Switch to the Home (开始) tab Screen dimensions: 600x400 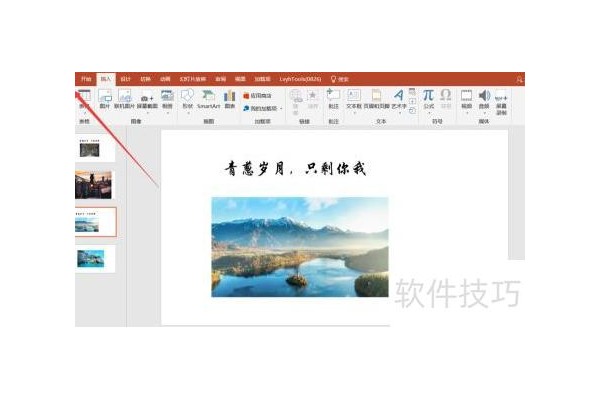tap(86, 79)
